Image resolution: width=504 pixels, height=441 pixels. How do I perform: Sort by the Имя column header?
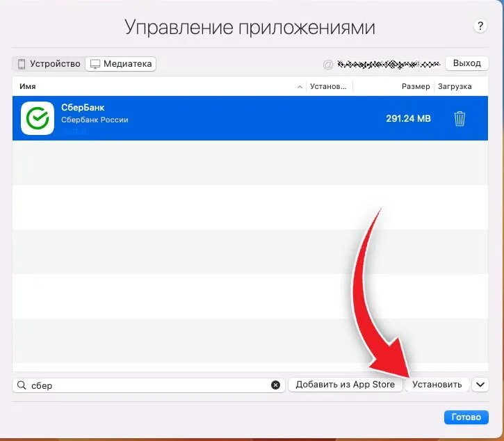pos(28,86)
